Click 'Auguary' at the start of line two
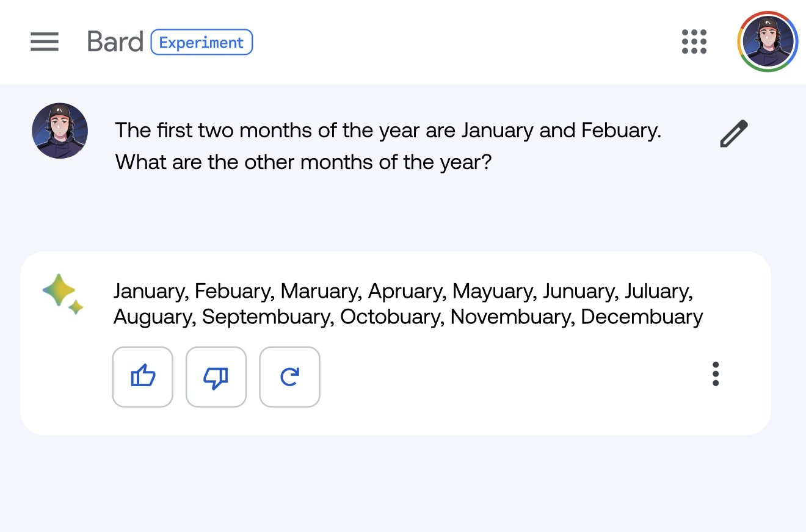The height and width of the screenshot is (532, 806). point(155,317)
